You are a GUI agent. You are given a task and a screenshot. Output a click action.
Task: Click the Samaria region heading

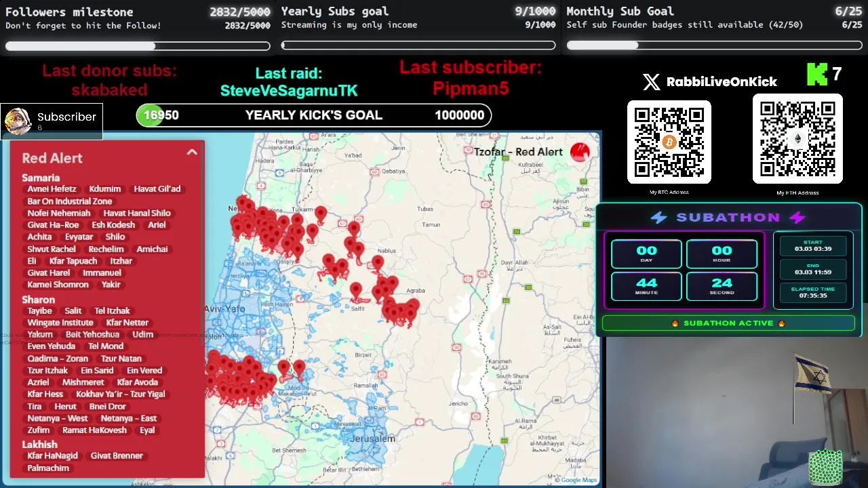tap(41, 178)
